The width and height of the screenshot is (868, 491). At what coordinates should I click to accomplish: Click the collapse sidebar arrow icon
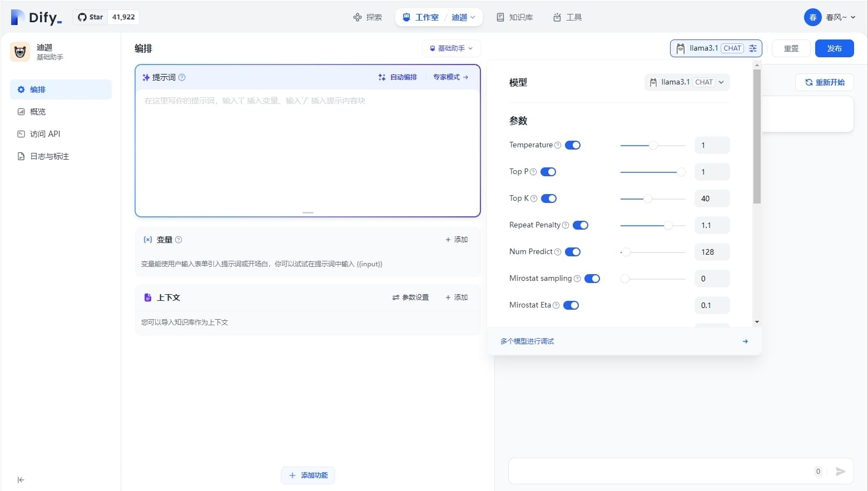tap(21, 479)
